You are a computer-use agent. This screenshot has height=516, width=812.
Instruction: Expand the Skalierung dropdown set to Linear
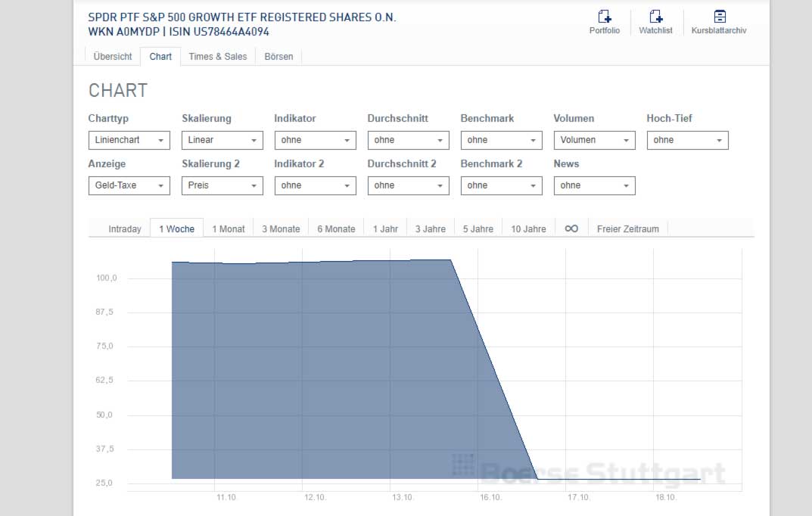(x=222, y=140)
